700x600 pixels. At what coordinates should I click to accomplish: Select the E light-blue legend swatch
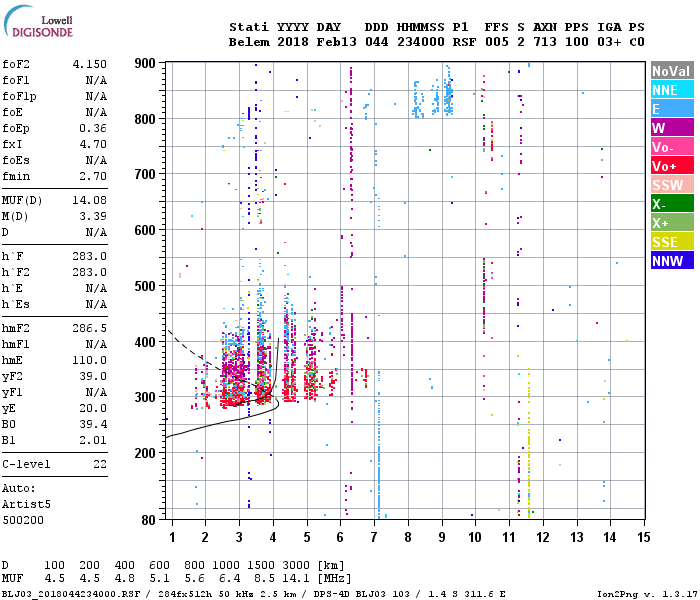pos(672,108)
